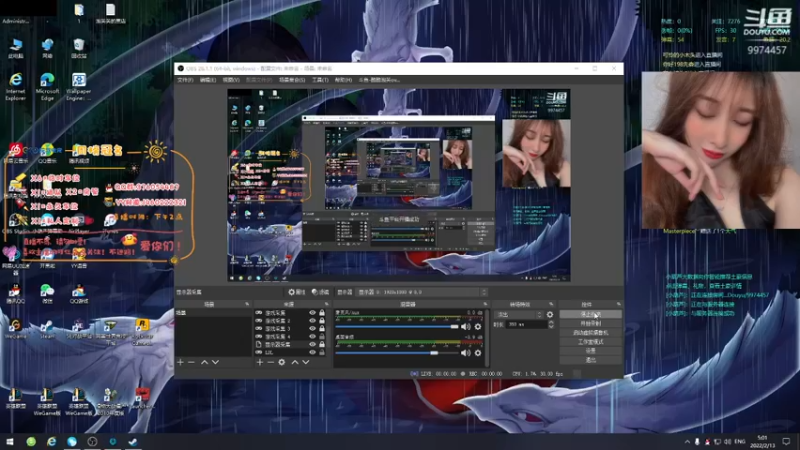Unlock the 游戏采集 2 source lock
This screenshot has width=800, height=450.
coord(322,321)
